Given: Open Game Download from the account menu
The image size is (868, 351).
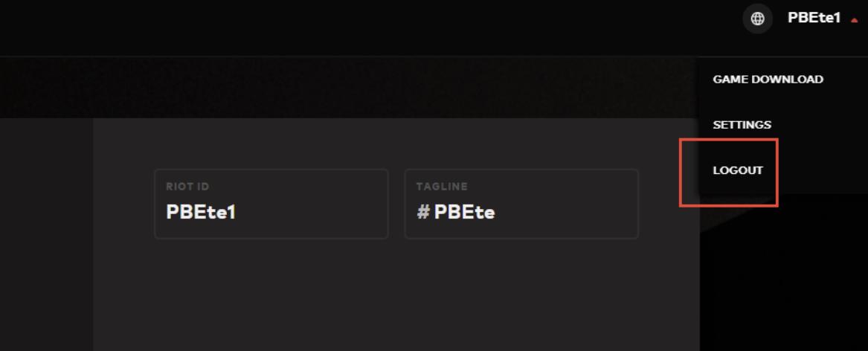Looking at the screenshot, I should pos(768,80).
